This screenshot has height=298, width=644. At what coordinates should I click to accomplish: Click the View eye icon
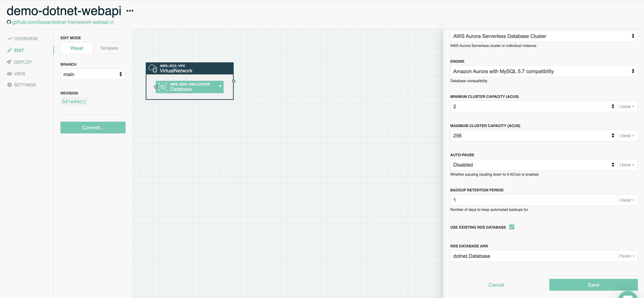(x=10, y=74)
